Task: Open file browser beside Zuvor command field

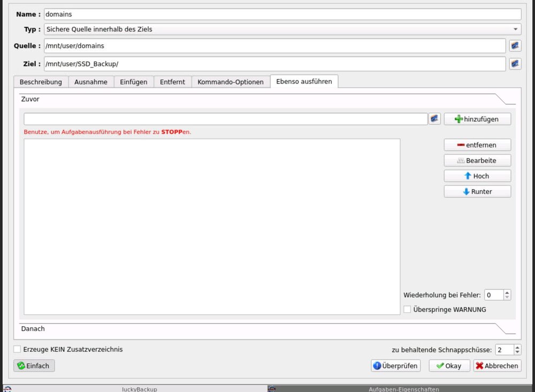Action: [x=434, y=119]
